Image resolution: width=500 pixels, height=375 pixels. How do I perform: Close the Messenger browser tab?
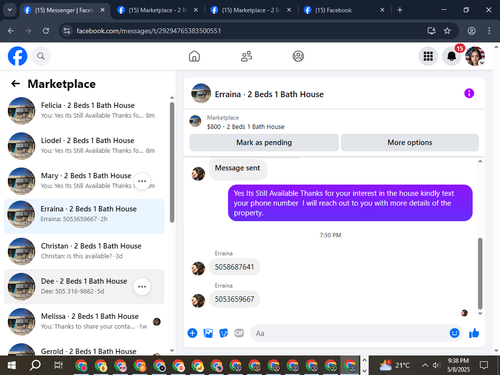coord(103,10)
